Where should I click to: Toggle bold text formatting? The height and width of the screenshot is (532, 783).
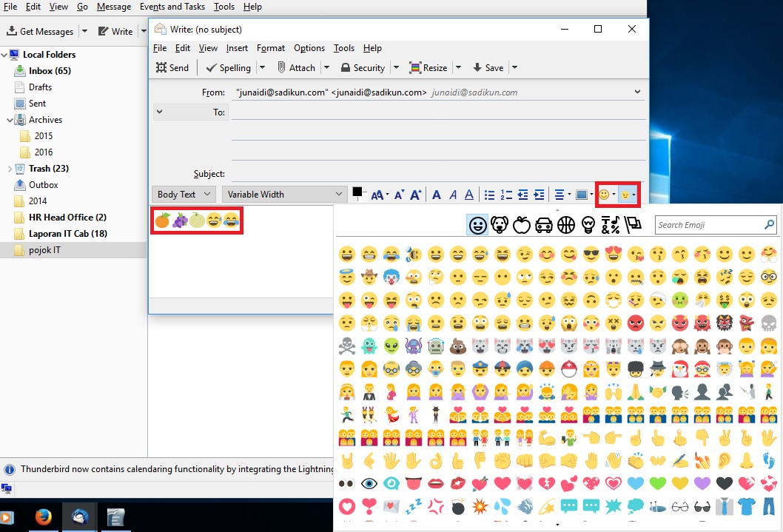coord(437,195)
